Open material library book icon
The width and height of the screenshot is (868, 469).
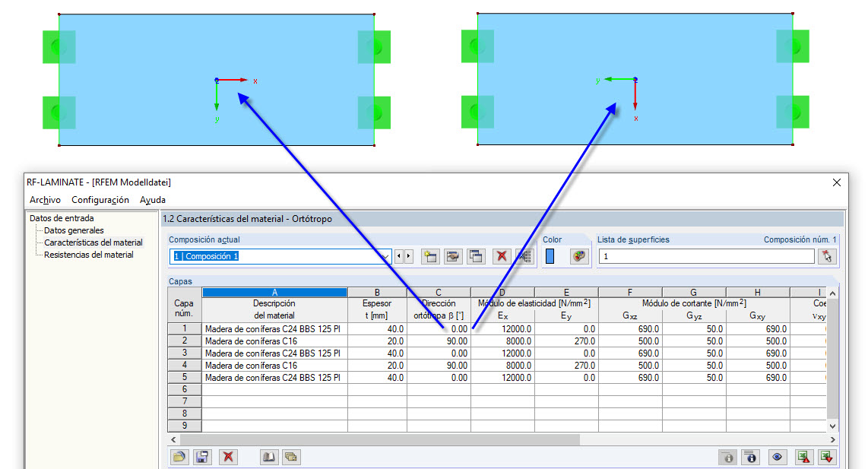tap(269, 457)
